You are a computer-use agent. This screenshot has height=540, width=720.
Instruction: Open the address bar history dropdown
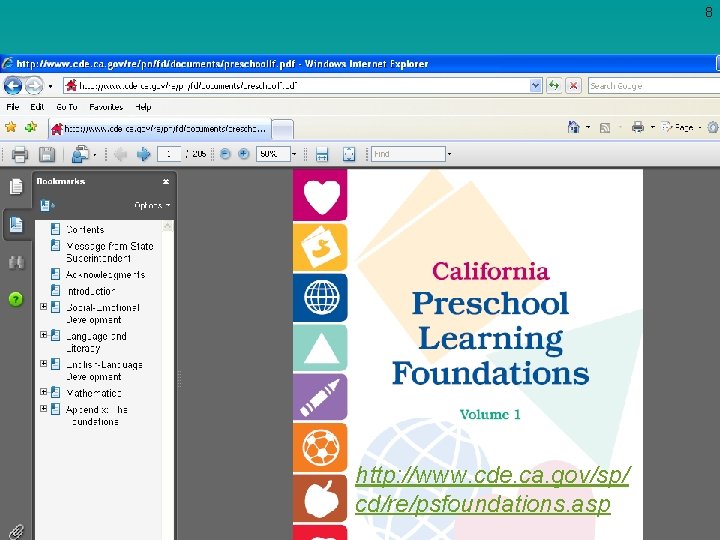pyautogui.click(x=535, y=85)
